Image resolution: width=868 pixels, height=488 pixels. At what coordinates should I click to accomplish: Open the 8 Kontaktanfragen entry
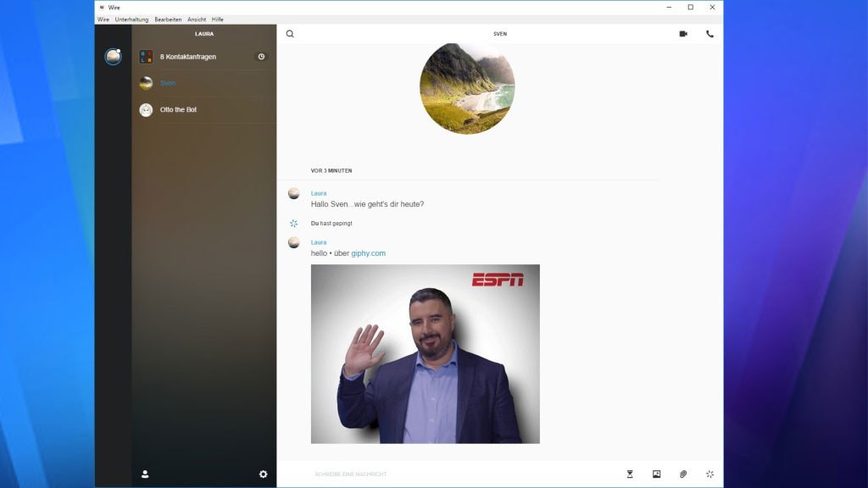pos(188,57)
